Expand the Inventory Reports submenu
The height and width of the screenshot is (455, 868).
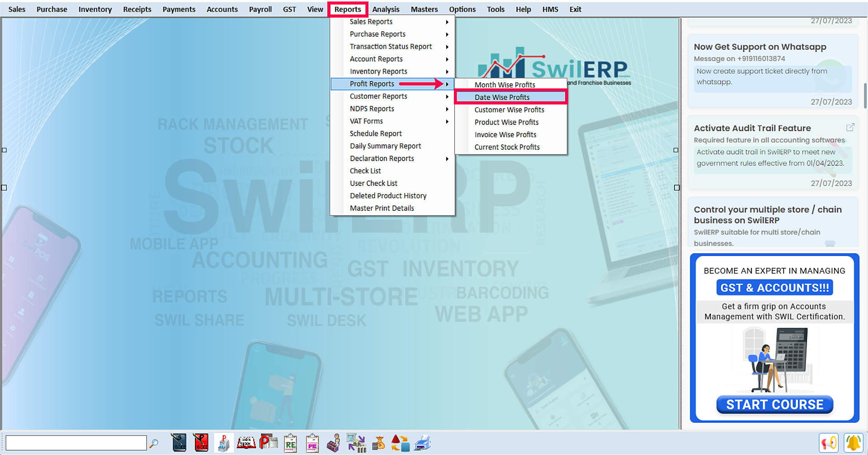point(392,71)
